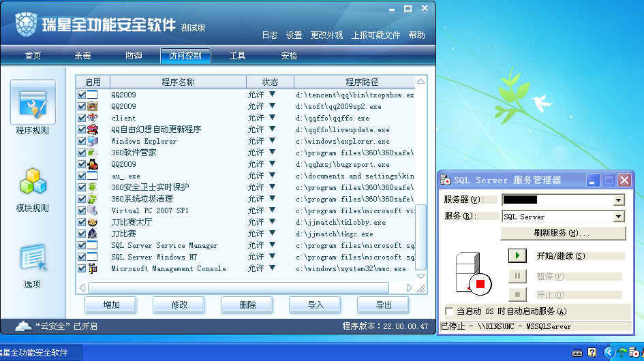Open status dropdown for SQL Server Windows NT
This screenshot has width=644, height=361.
(272, 256)
